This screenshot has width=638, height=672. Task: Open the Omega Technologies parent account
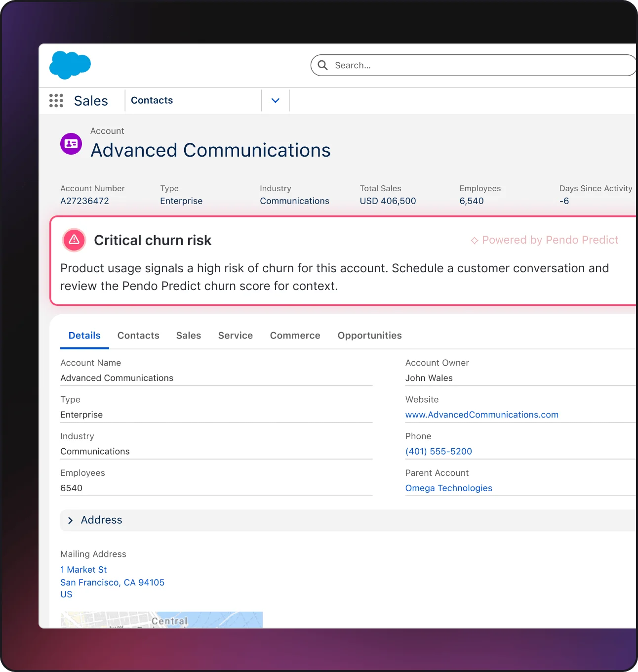tap(448, 488)
